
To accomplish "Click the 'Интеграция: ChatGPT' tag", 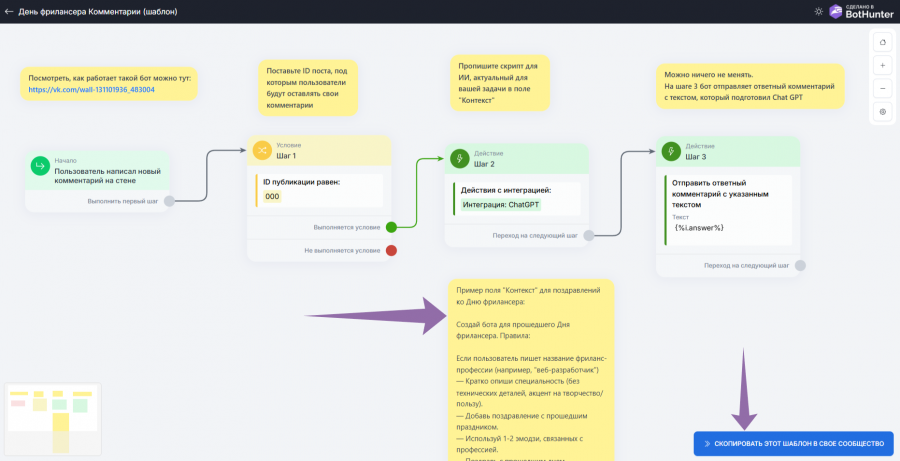I will pyautogui.click(x=501, y=204).
